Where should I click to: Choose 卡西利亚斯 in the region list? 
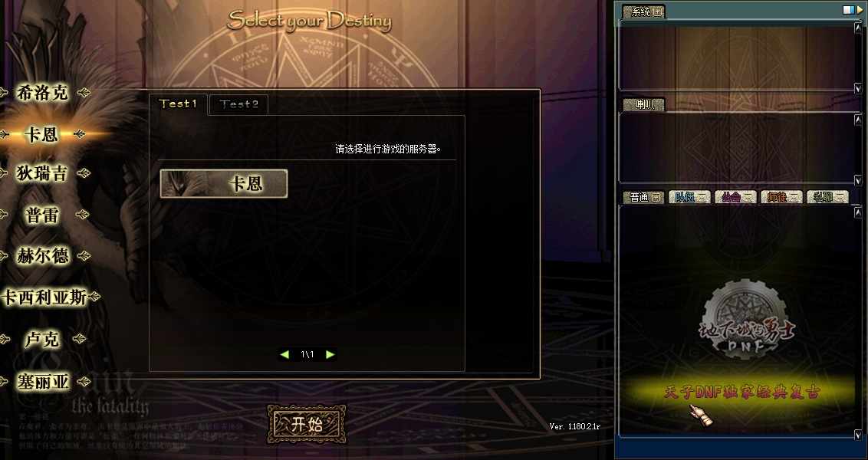44,297
